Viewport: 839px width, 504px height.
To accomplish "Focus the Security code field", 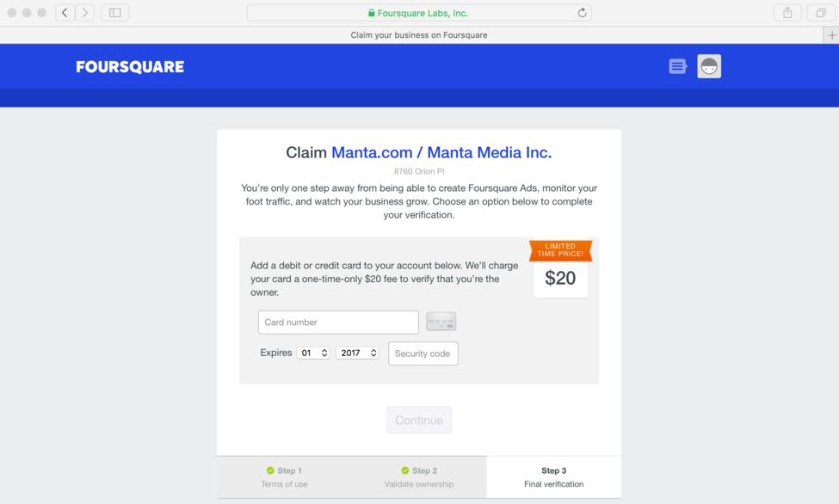I will (x=423, y=353).
